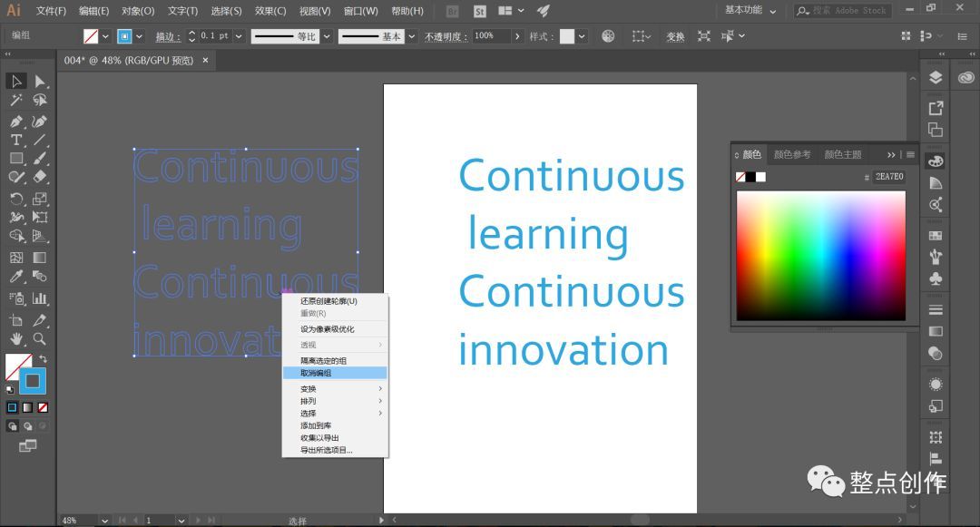Set paint mode to None
The image size is (980, 527).
coord(43,408)
